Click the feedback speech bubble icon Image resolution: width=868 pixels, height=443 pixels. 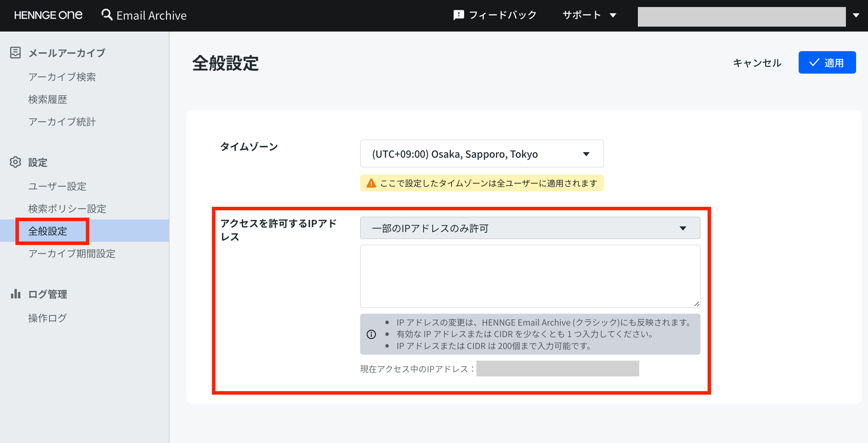[x=459, y=15]
